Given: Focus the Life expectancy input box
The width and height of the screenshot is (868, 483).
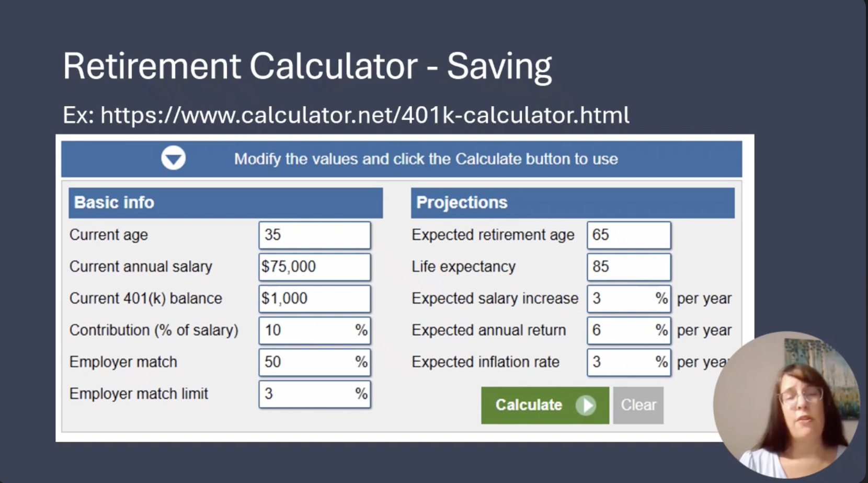Looking at the screenshot, I should coord(629,267).
